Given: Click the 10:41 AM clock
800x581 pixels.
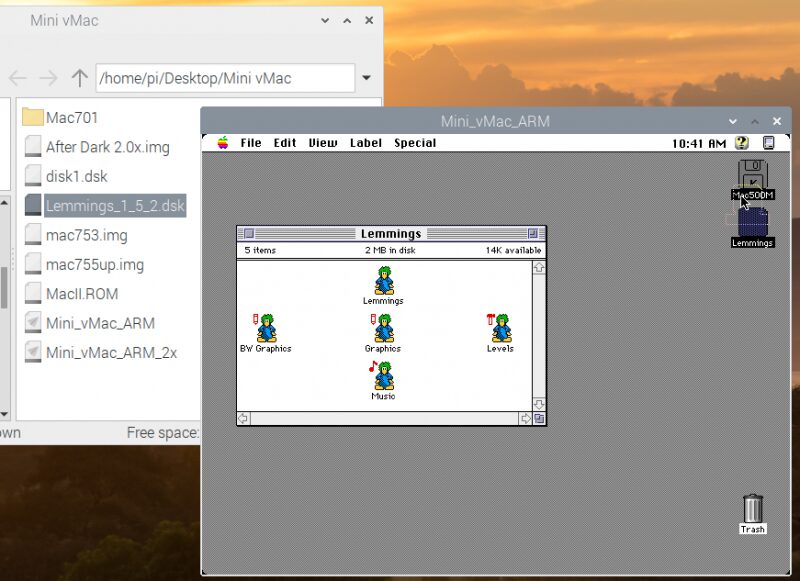Looking at the screenshot, I should (698, 143).
